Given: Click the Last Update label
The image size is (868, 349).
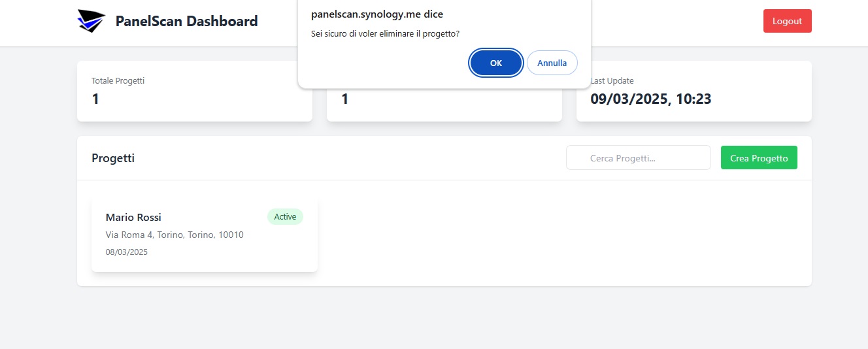Looking at the screenshot, I should coord(612,81).
